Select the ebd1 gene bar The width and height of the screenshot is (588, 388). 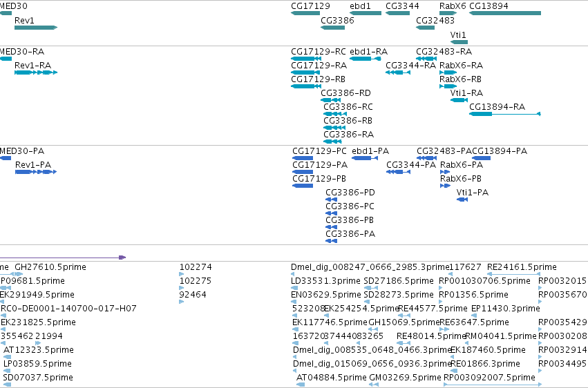[366, 13]
